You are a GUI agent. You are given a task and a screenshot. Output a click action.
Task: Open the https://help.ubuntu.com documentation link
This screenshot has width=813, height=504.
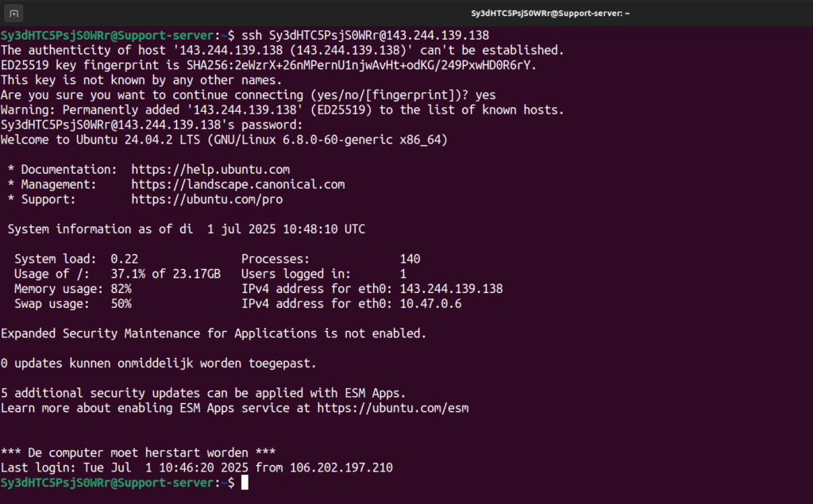click(210, 170)
